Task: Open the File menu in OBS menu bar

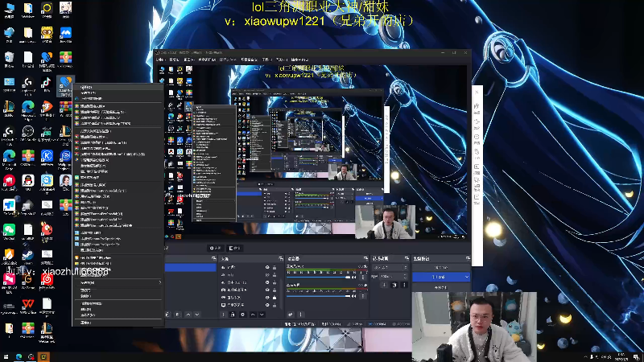Action: (159, 60)
